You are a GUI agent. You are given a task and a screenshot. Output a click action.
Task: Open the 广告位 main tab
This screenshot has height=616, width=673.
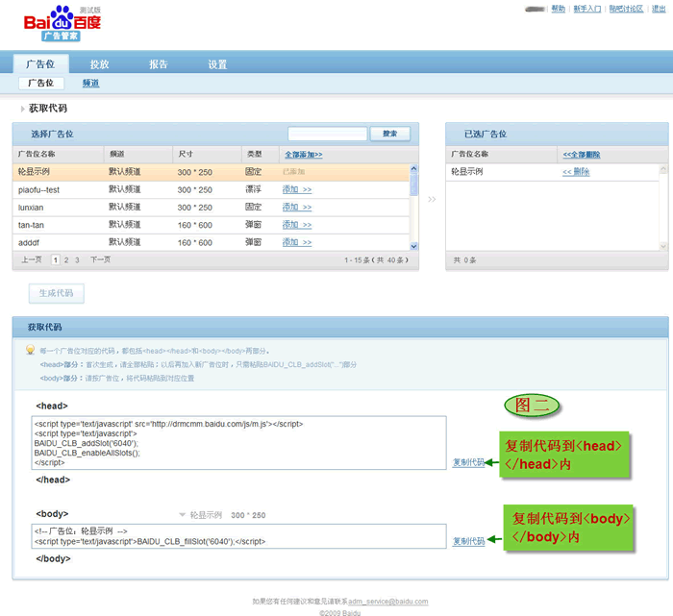(x=40, y=64)
